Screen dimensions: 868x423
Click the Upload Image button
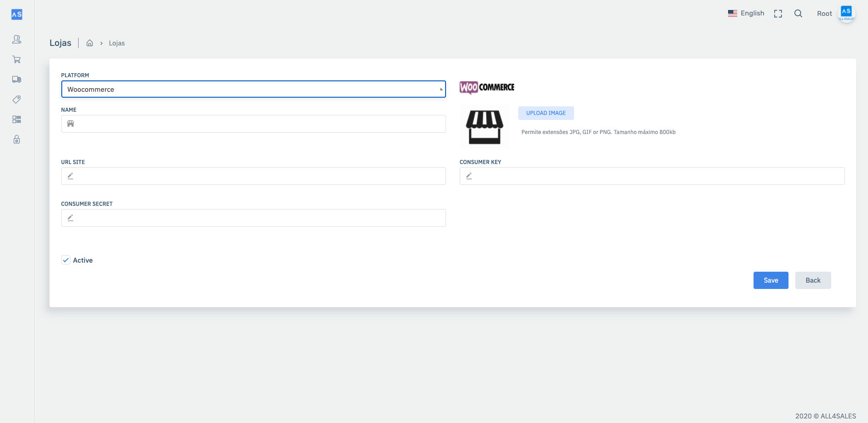click(x=546, y=113)
